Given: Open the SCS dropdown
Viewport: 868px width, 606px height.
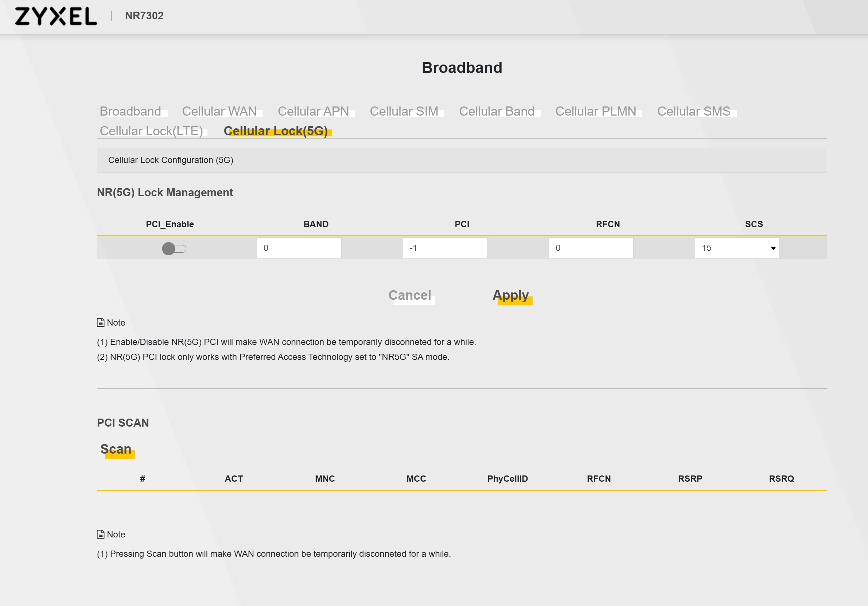Looking at the screenshot, I should 737,248.
